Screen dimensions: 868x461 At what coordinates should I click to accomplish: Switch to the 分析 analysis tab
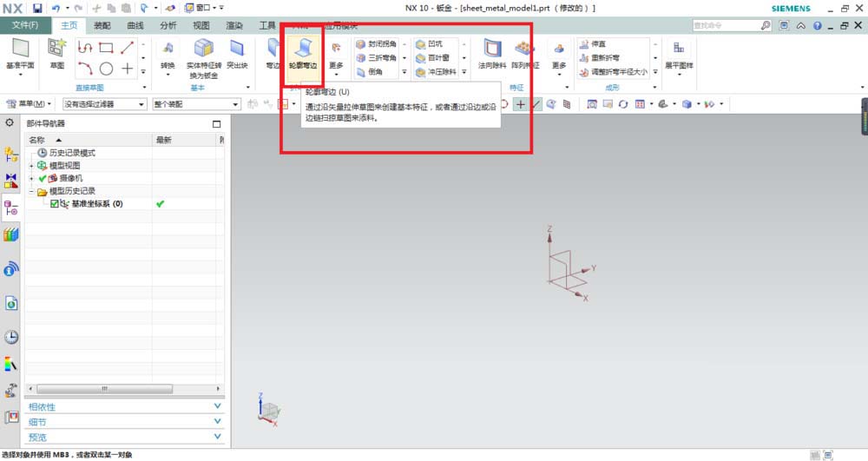tap(168, 25)
